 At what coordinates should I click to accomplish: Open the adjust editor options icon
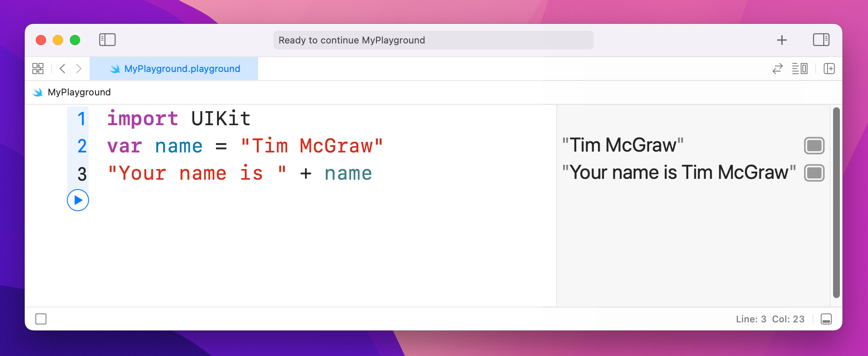point(799,69)
